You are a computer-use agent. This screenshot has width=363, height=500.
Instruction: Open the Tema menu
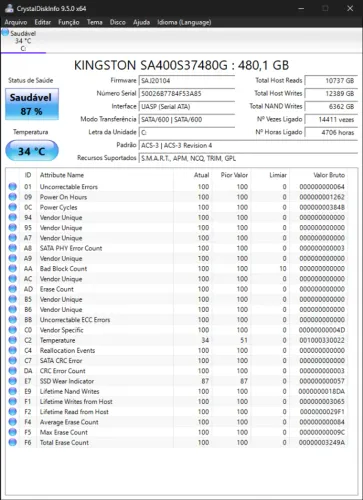95,22
